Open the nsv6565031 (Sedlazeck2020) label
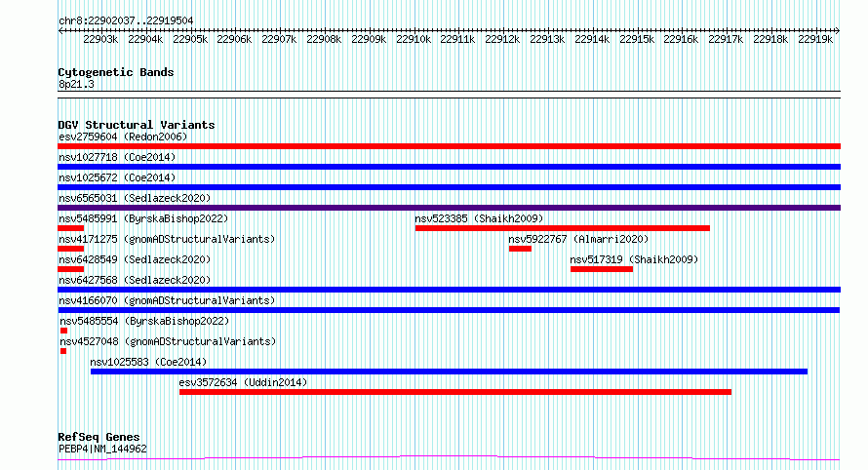 (x=135, y=198)
